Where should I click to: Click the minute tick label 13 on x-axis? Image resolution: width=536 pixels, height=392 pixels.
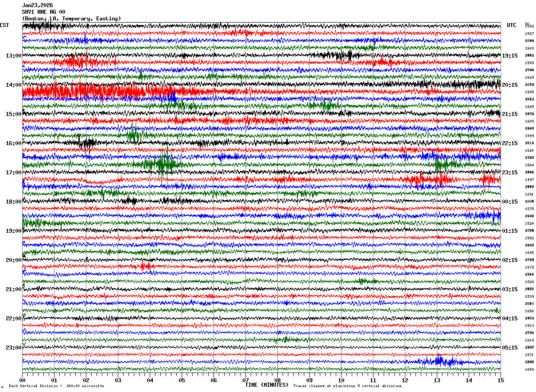(x=437, y=380)
